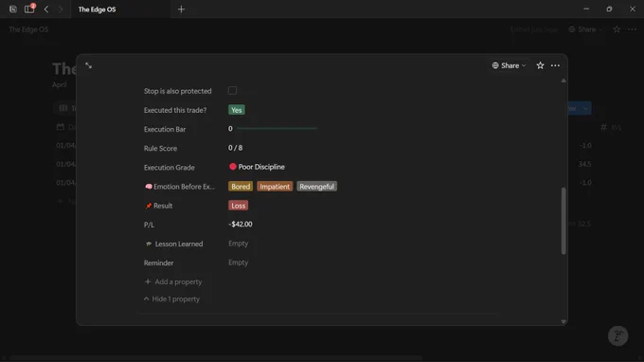Click the modal vertical scrollbar thumb
This screenshot has height=362, width=644.
[563, 221]
